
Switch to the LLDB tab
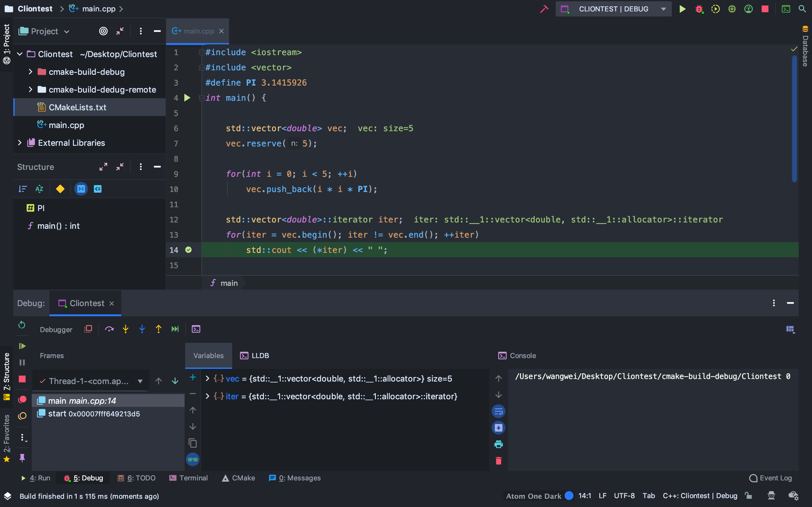(254, 356)
